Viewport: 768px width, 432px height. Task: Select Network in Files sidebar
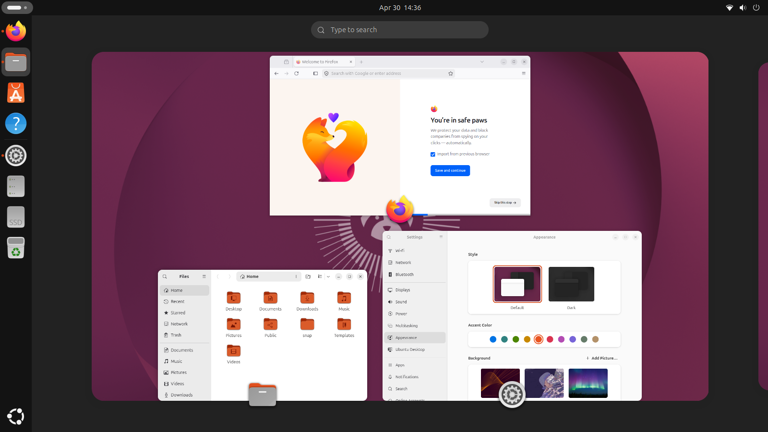point(185,324)
